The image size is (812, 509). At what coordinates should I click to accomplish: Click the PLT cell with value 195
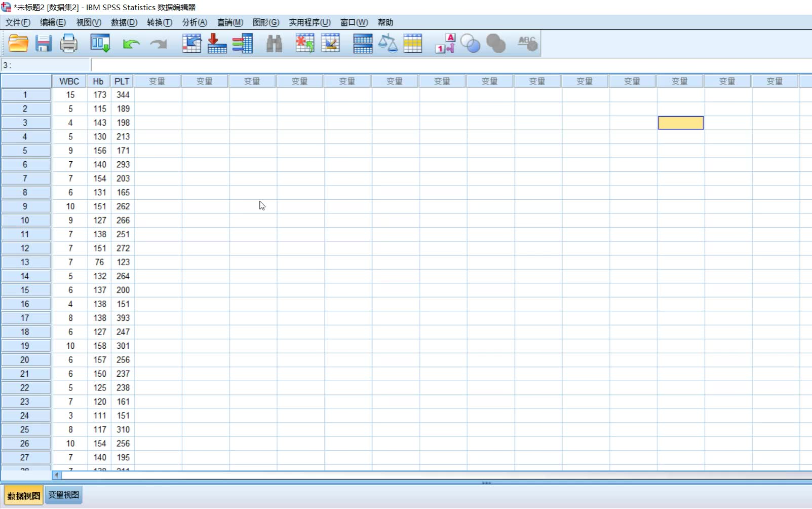point(122,457)
